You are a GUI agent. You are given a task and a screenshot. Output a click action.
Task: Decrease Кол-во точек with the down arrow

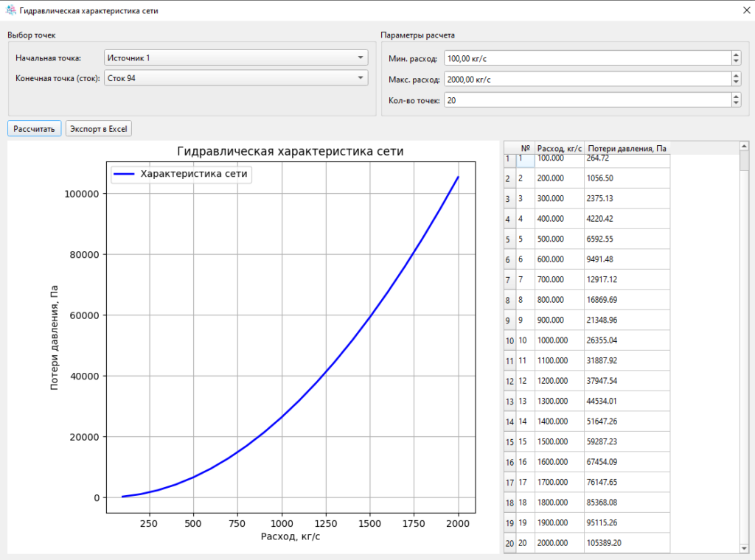(736, 104)
